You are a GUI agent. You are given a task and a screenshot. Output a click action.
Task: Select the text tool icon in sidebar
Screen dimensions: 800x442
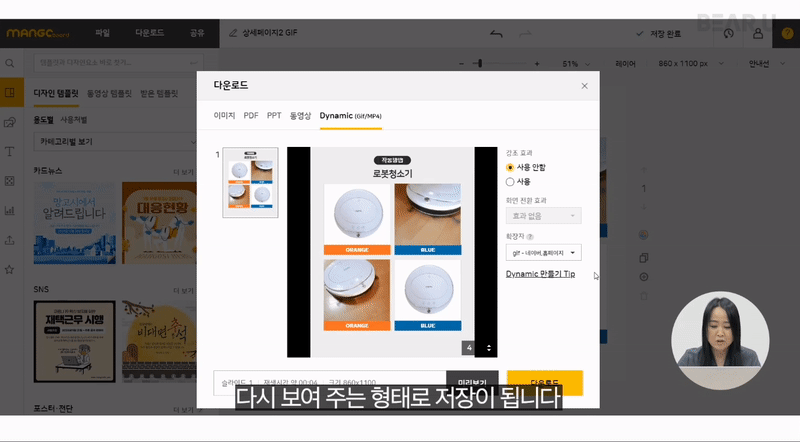coord(10,152)
